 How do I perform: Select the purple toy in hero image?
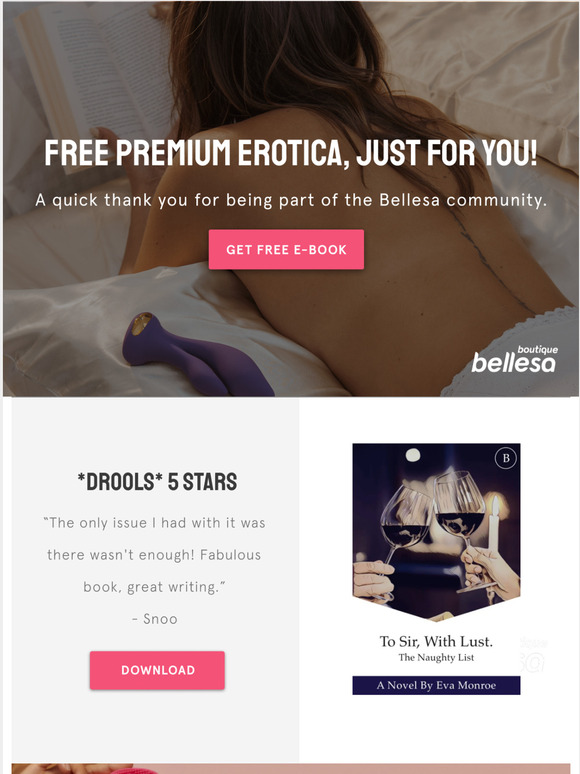(x=197, y=354)
